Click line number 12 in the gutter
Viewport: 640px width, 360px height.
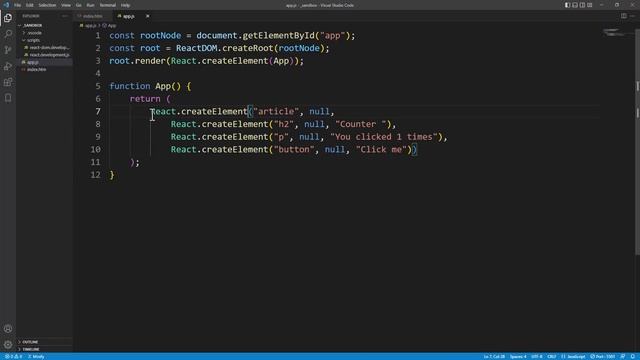(96, 175)
